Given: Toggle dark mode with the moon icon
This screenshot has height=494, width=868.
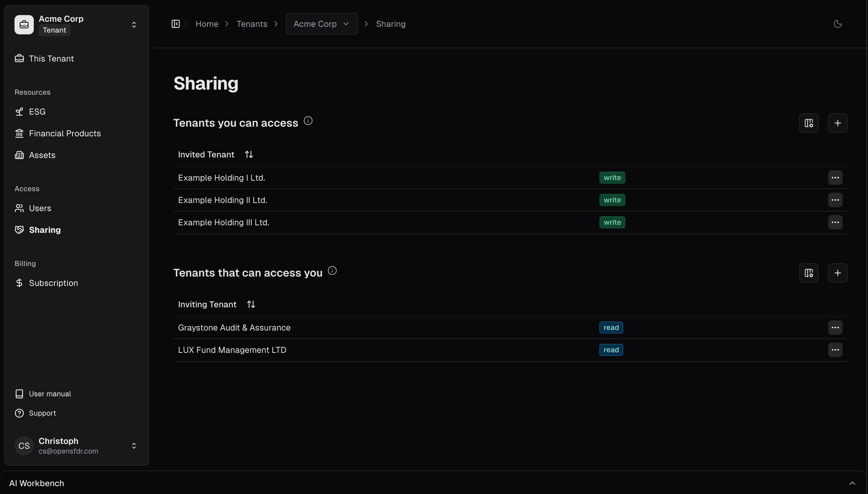Looking at the screenshot, I should (x=838, y=24).
